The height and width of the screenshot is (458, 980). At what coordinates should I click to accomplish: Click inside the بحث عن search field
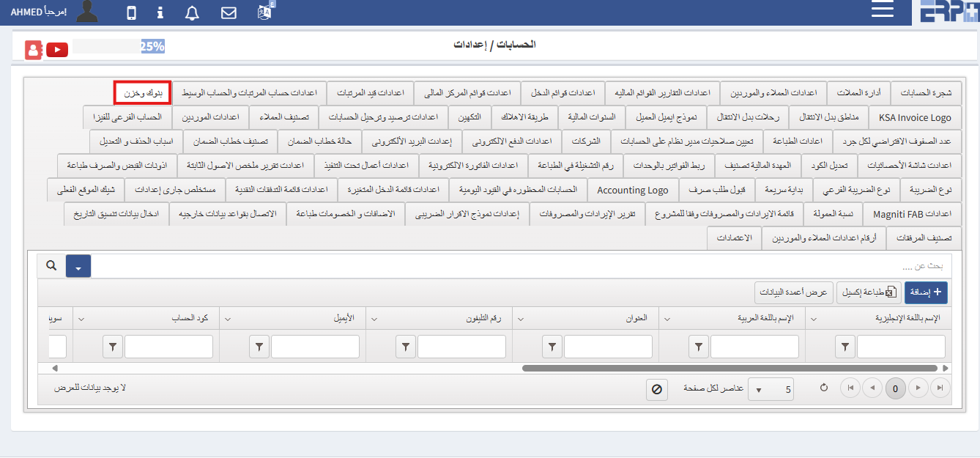[879, 265]
